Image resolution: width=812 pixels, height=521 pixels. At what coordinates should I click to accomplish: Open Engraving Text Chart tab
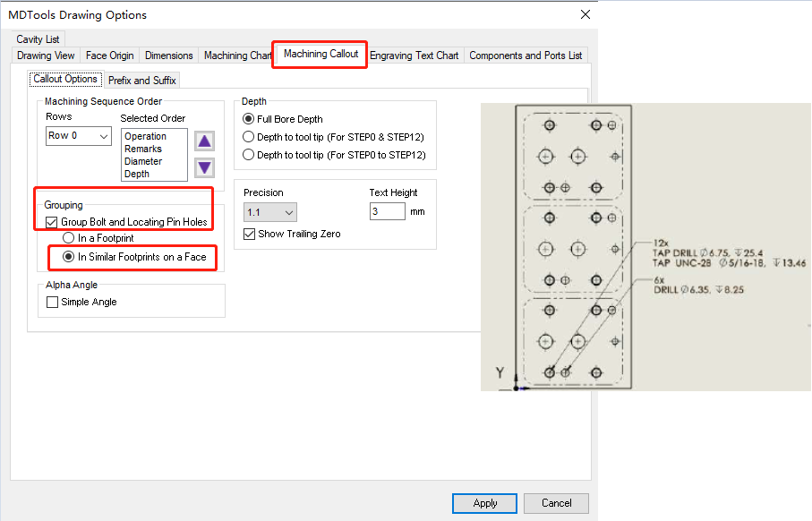(415, 56)
